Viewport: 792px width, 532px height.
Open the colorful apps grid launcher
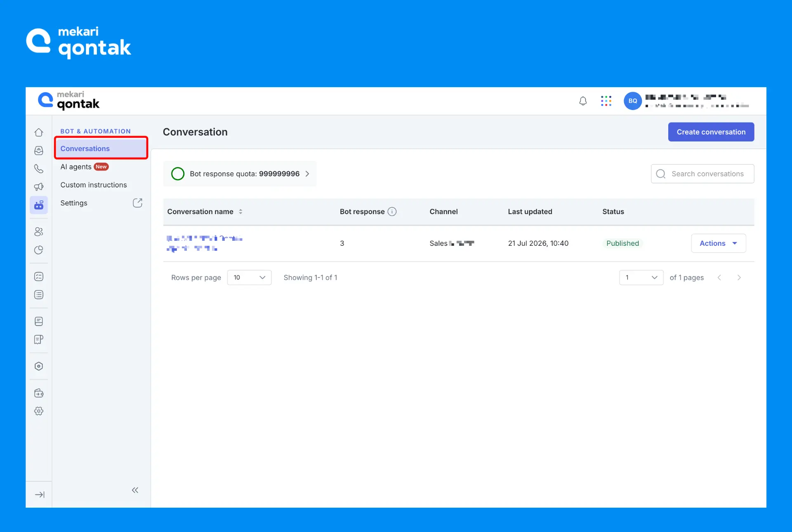coord(606,101)
